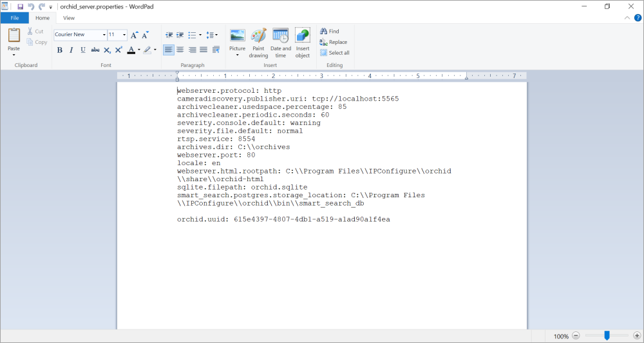This screenshot has height=343, width=644.
Task: Restore down the WordPad window
Action: tap(607, 6)
